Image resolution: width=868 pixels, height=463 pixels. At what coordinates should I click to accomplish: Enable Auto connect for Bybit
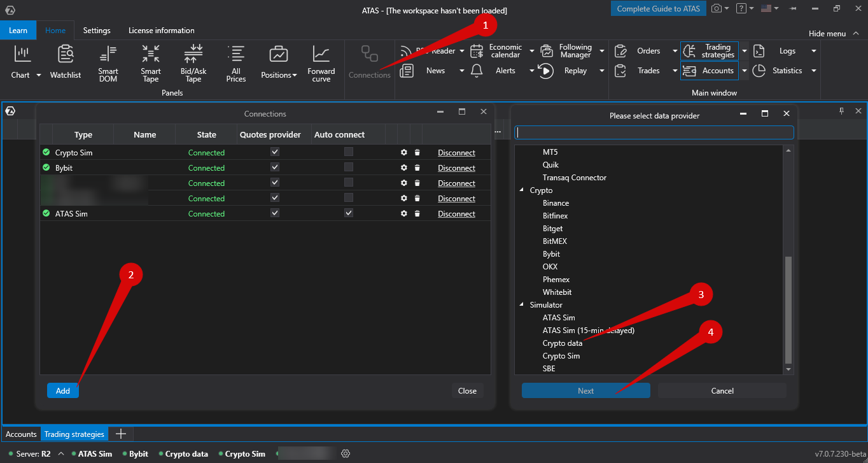[349, 167]
